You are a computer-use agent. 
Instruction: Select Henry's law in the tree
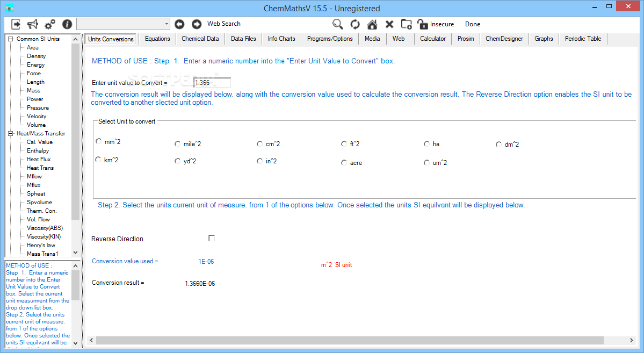(41, 246)
